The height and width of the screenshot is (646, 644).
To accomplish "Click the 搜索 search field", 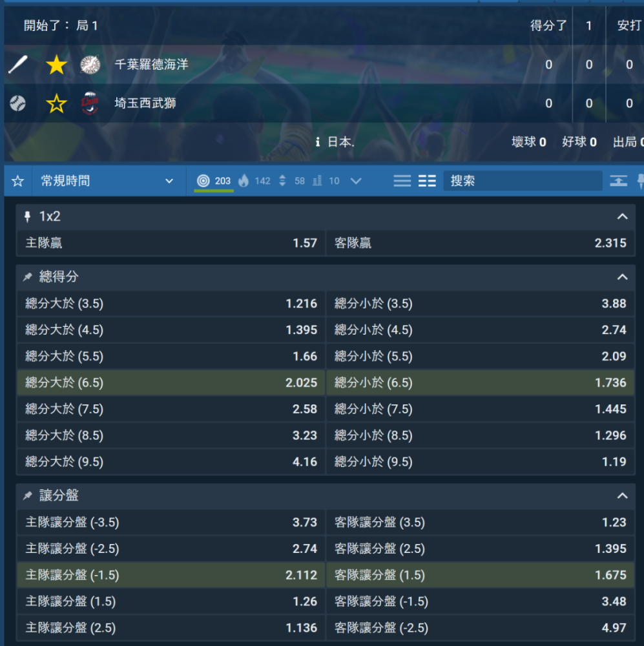I will pos(522,182).
